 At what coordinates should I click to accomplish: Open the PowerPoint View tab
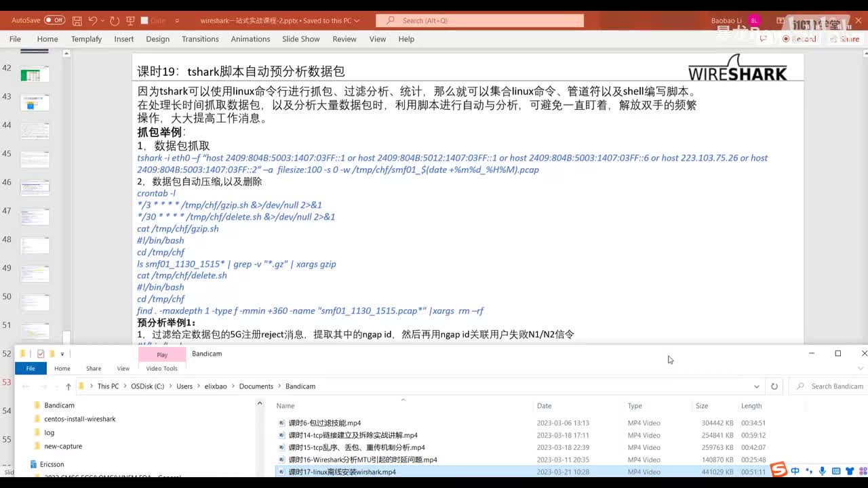(378, 39)
